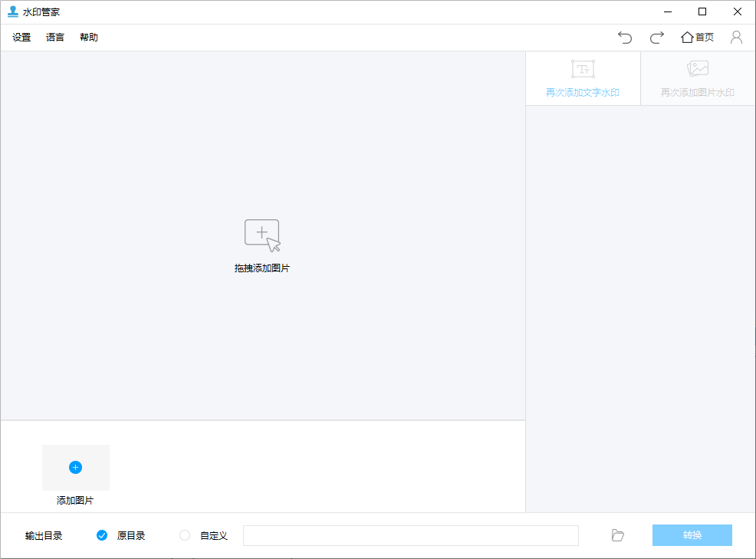Screen dimensions: 756x559
Task: Click the plus icon in 添加图片
Action: [x=75, y=466]
